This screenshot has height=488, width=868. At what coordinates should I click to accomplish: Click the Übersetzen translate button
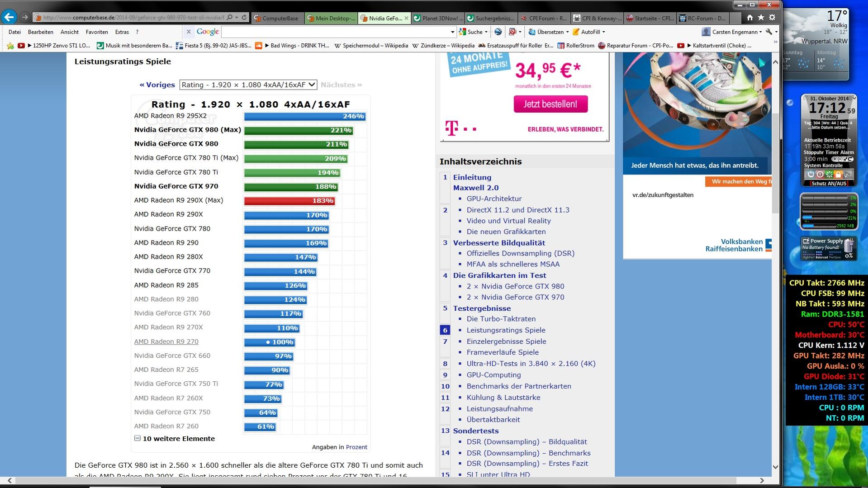(549, 32)
